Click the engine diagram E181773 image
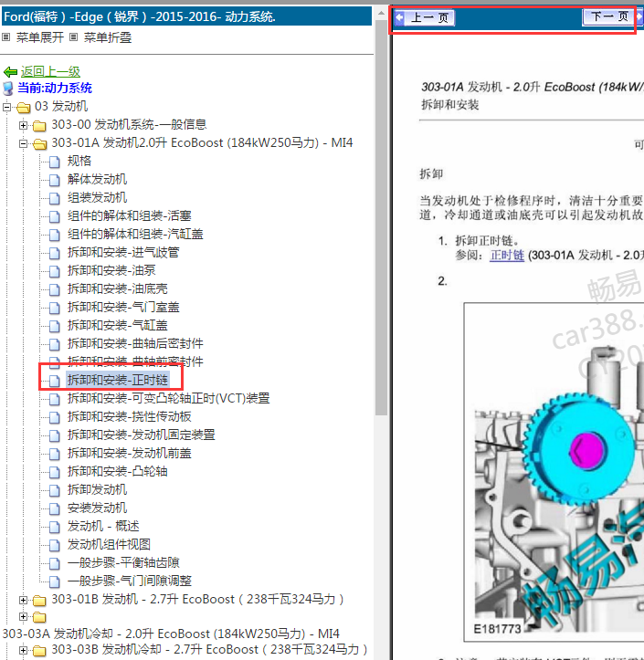Screen dimensions: 644x660 pos(554,472)
